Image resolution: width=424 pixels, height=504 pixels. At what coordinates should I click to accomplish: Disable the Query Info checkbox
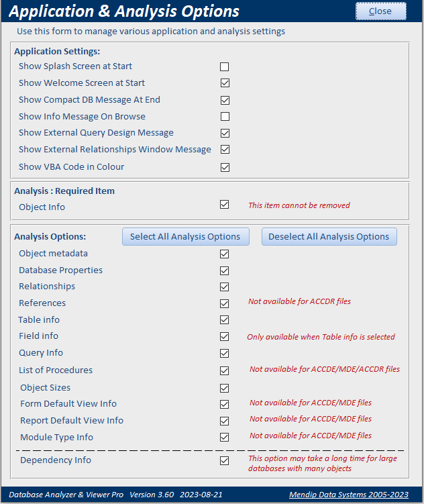click(224, 353)
